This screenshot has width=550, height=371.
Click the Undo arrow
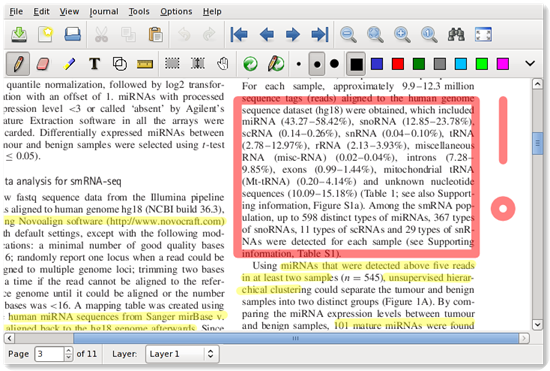tap(184, 34)
